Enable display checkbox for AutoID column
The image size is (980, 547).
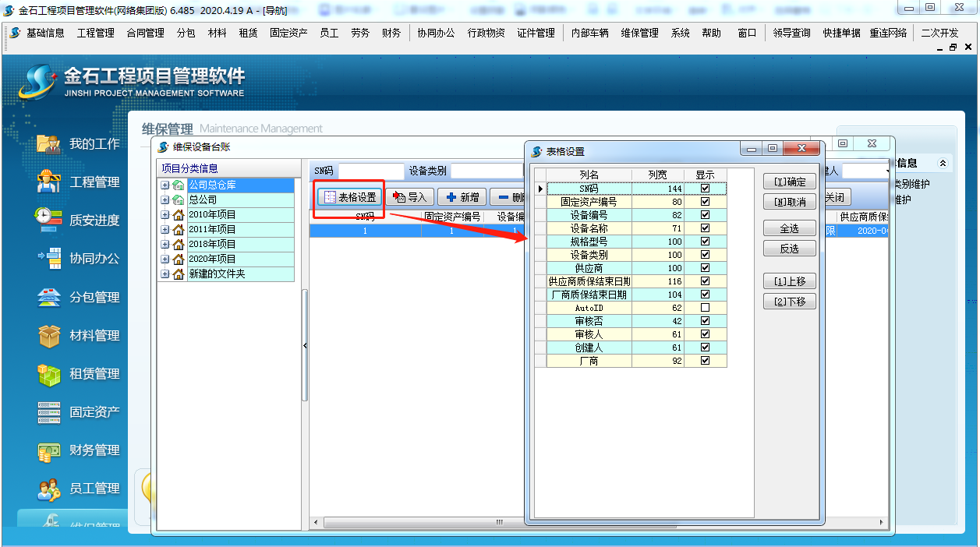tap(706, 308)
